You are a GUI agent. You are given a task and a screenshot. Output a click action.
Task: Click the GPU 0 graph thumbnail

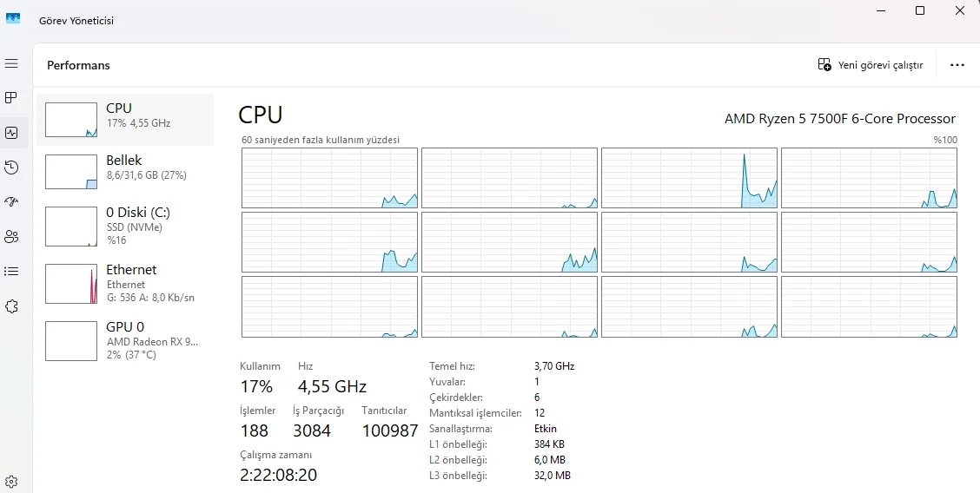71,341
